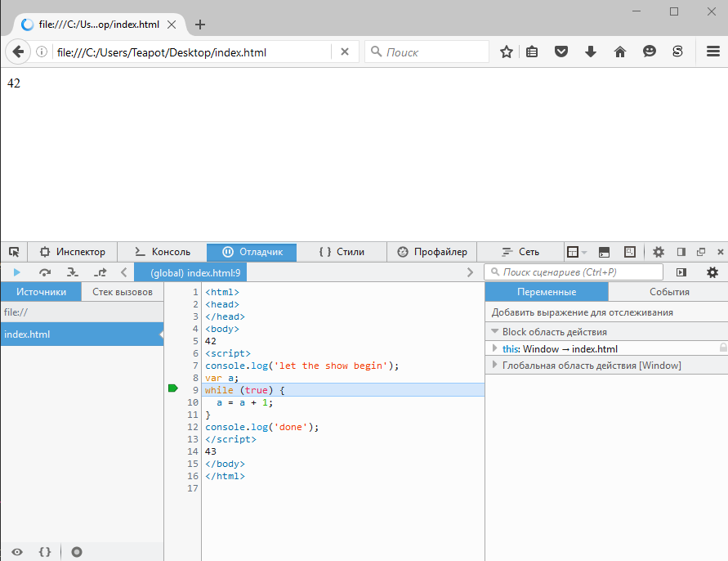Add a watch expression field
Screen dimensions: 728x561
tap(606, 312)
